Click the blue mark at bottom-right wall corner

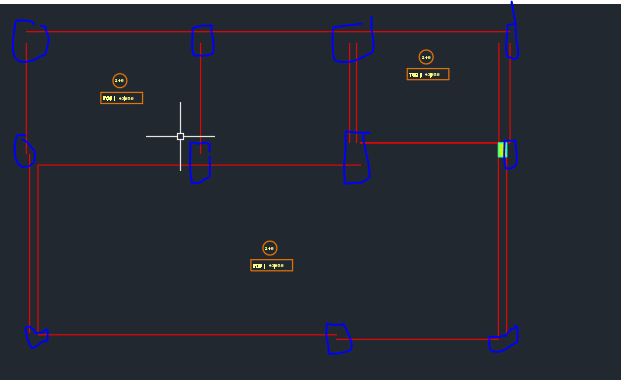504,340
